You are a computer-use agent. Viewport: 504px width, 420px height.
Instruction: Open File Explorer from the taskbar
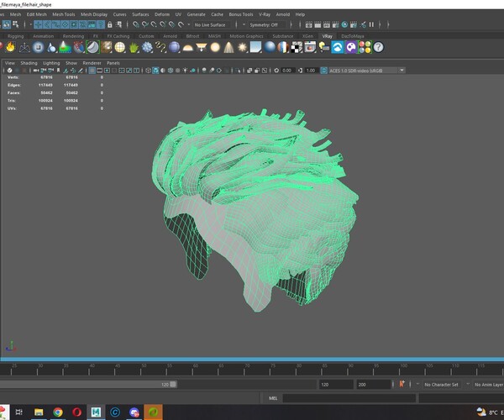tap(39, 412)
